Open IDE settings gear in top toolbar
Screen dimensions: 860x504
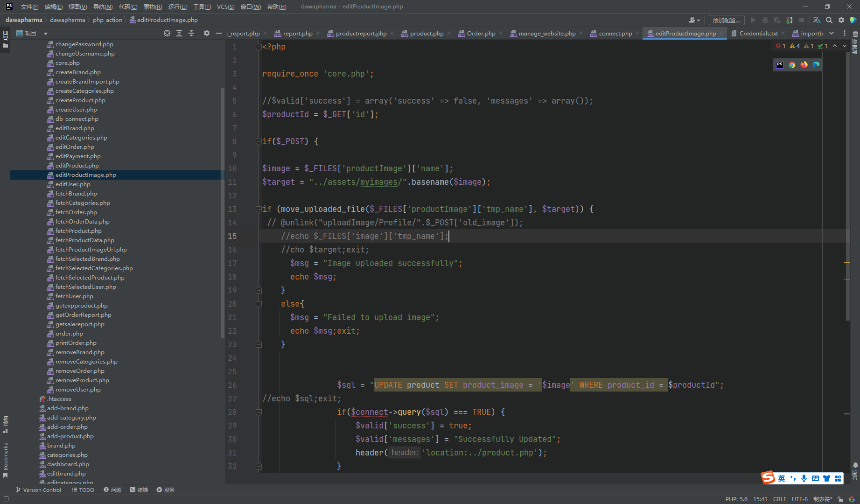(x=841, y=20)
